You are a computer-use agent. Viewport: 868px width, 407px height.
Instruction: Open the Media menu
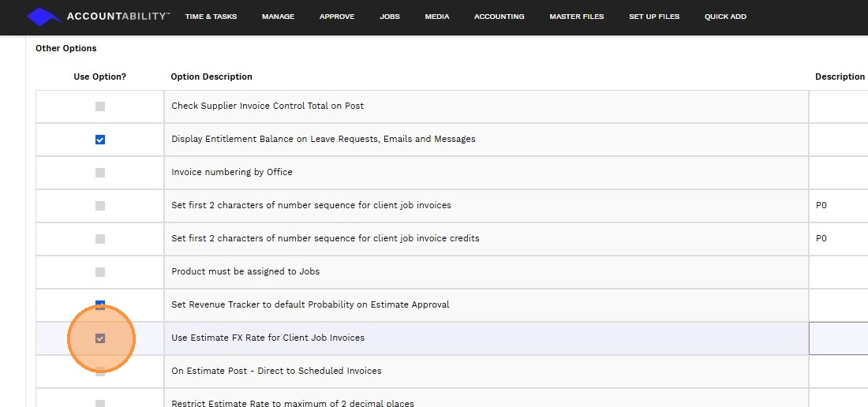tap(437, 17)
